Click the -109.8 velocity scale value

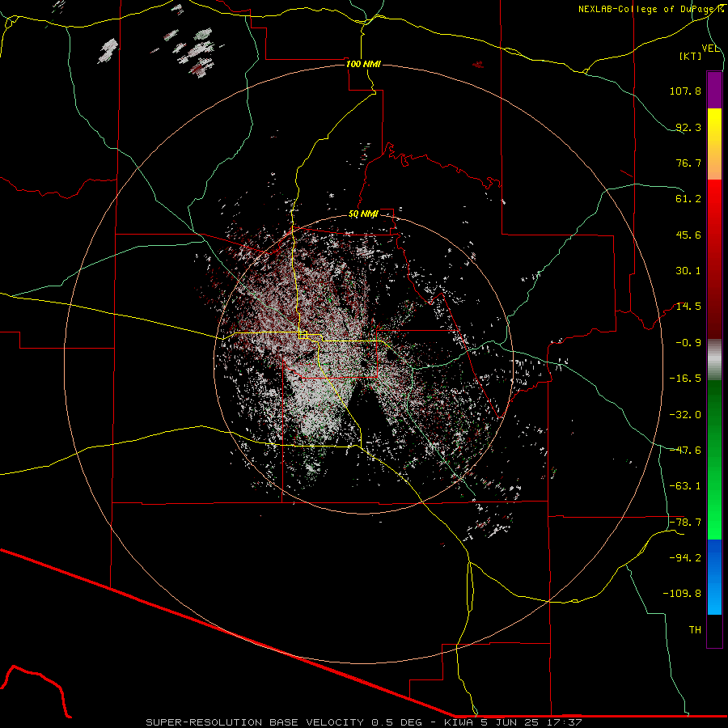coord(683,594)
